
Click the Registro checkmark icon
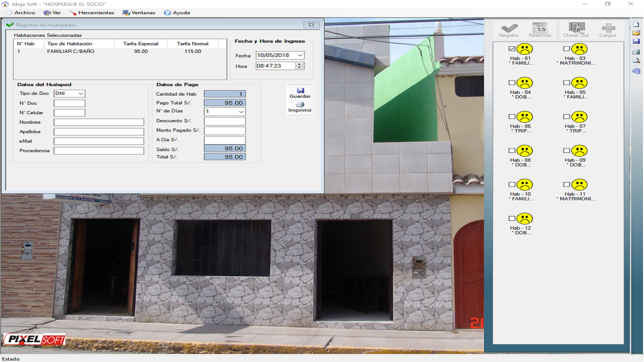(509, 28)
